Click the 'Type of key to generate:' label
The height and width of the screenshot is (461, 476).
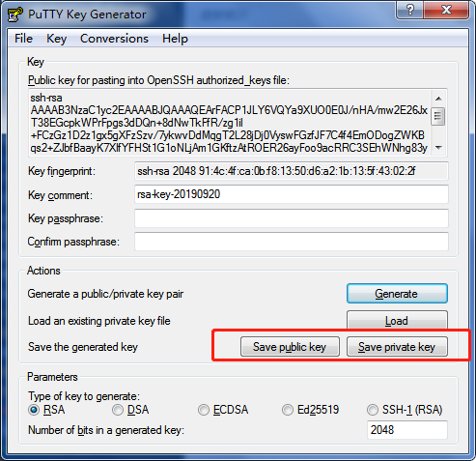coord(84,396)
